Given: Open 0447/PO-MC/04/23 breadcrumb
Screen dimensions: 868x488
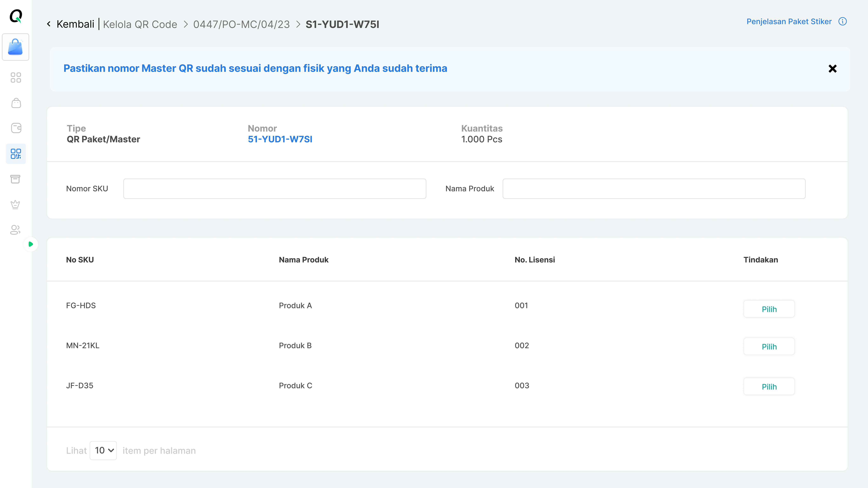Looking at the screenshot, I should click(x=241, y=24).
